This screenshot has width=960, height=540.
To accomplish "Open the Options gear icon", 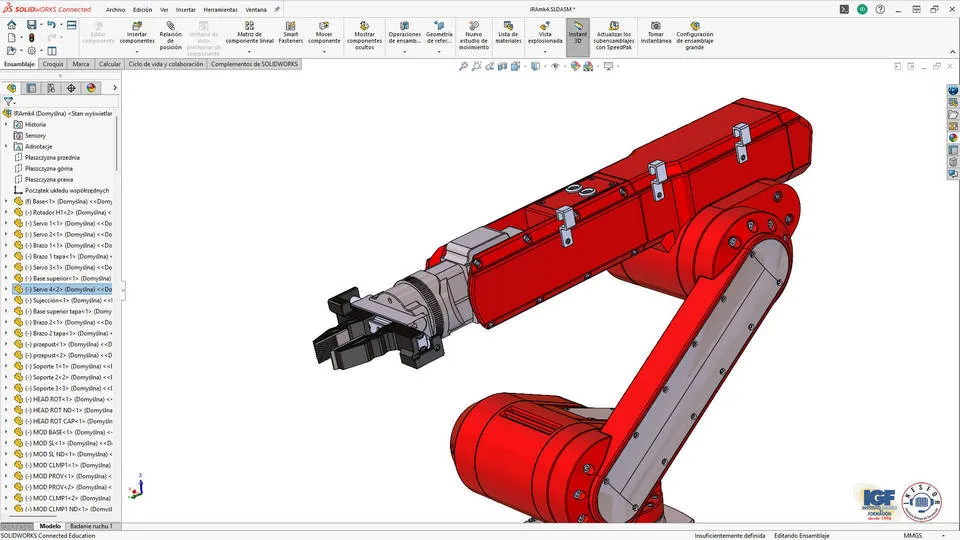I will (31, 51).
